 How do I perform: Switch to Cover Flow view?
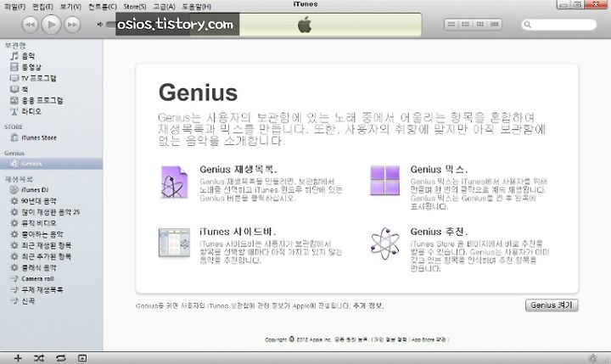(495, 24)
